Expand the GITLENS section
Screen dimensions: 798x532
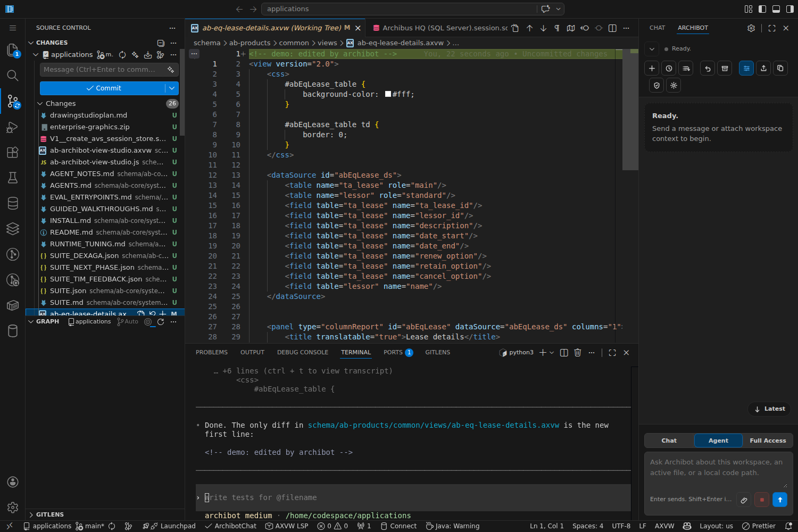click(31, 514)
